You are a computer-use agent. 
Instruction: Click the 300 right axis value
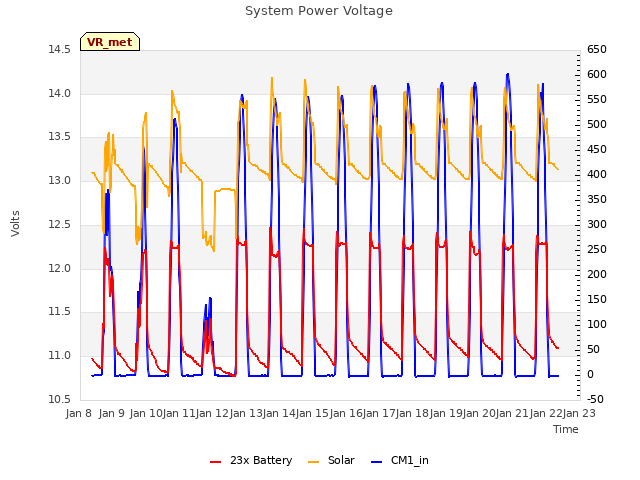click(x=597, y=224)
